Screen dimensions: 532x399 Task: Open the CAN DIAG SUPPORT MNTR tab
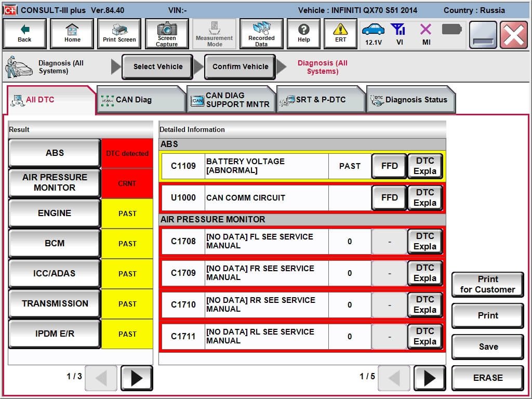[x=231, y=100]
